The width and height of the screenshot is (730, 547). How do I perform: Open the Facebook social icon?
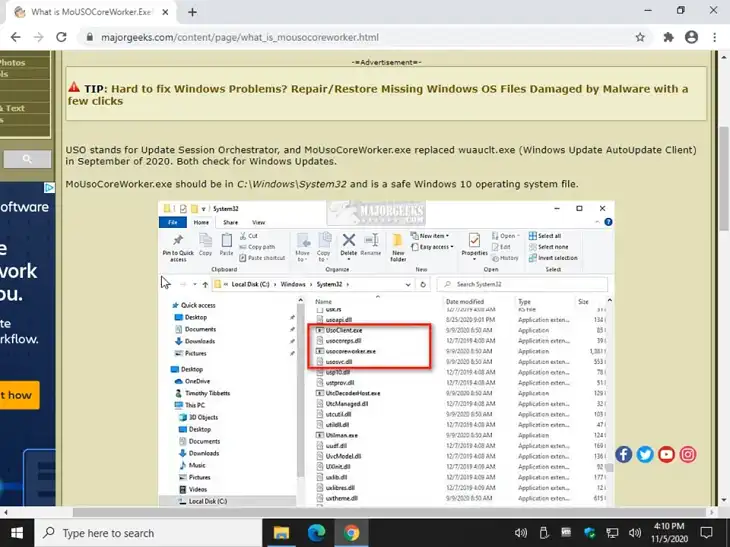[x=623, y=454]
